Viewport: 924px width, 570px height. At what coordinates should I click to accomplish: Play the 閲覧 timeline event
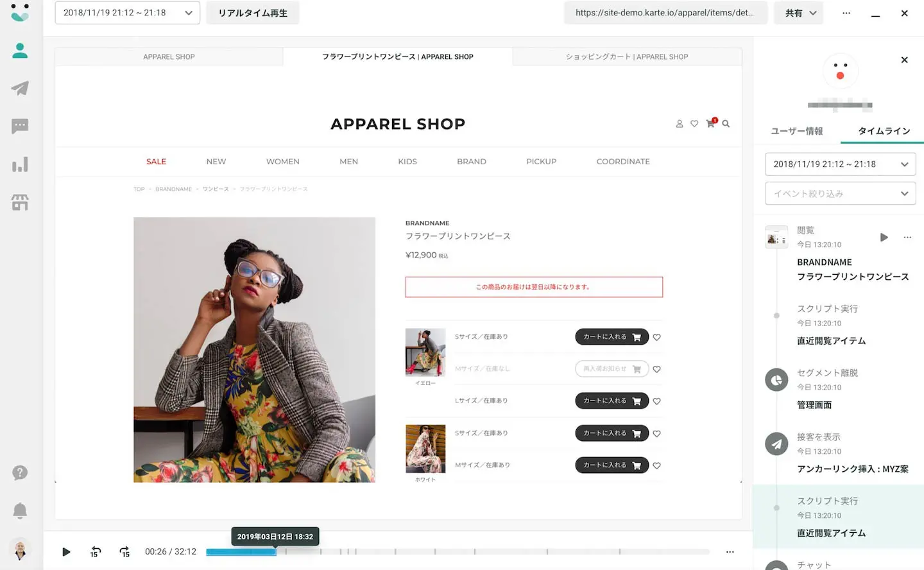(884, 237)
